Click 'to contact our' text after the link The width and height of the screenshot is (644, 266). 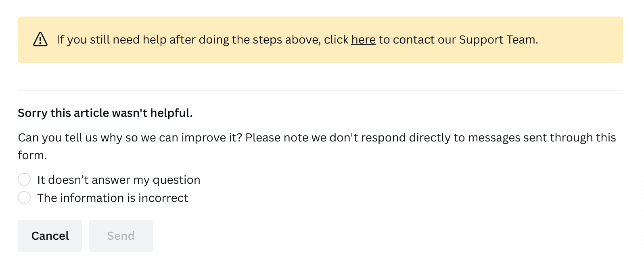pyautogui.click(x=417, y=39)
